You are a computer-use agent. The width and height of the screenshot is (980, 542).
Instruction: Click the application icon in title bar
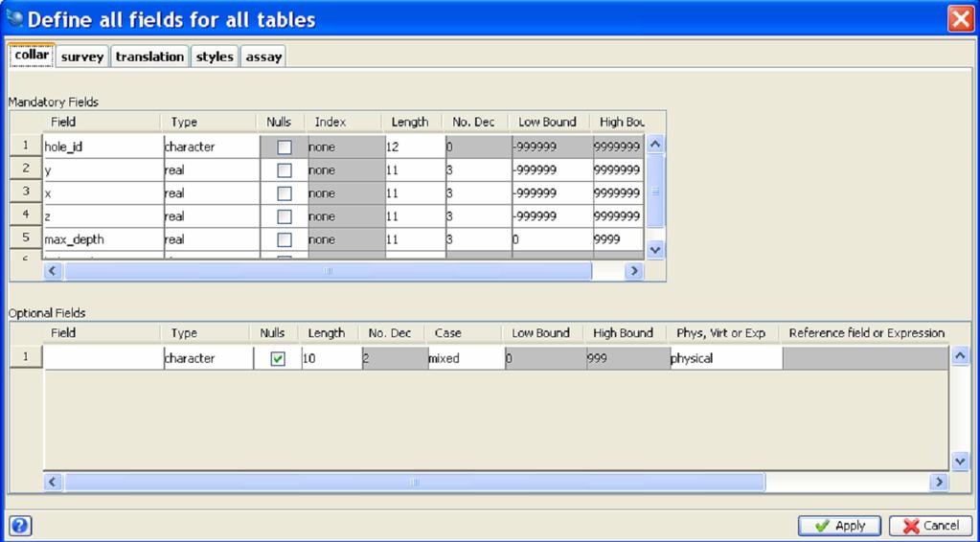[14, 19]
